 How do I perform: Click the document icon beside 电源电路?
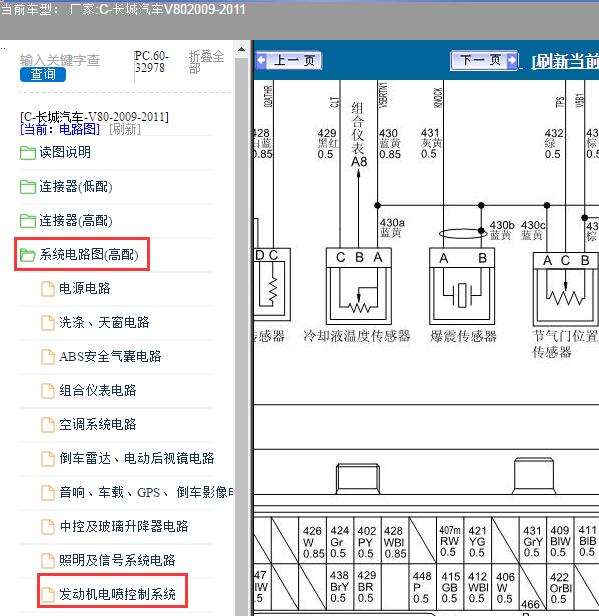coord(48,289)
